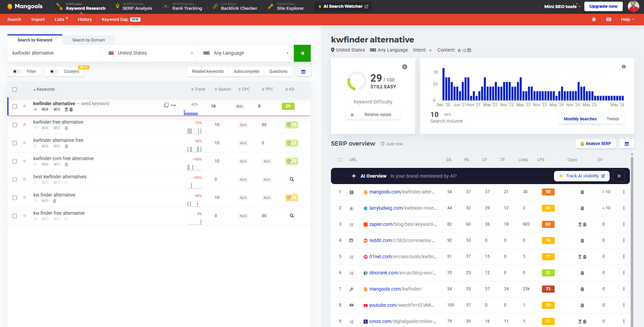
Task: Expand the Help menu
Action: pos(627,20)
